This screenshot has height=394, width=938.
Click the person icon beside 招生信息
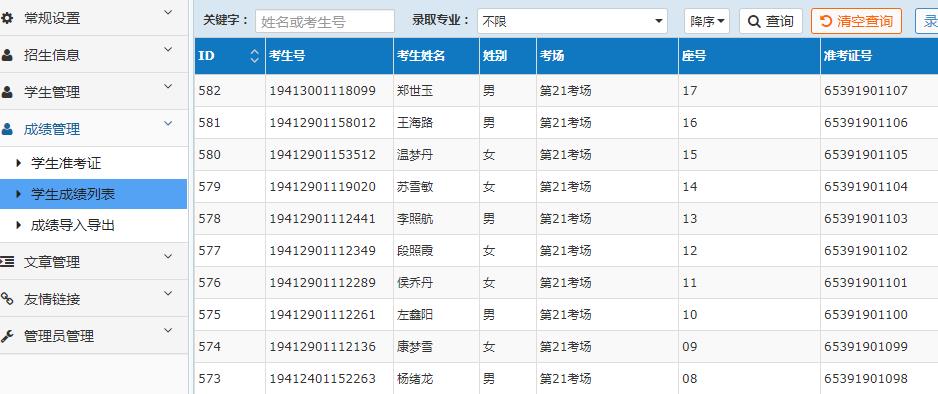(7, 56)
